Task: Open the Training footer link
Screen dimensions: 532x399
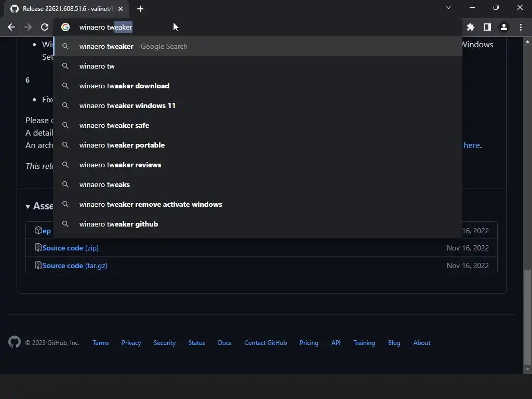Action: click(364, 343)
